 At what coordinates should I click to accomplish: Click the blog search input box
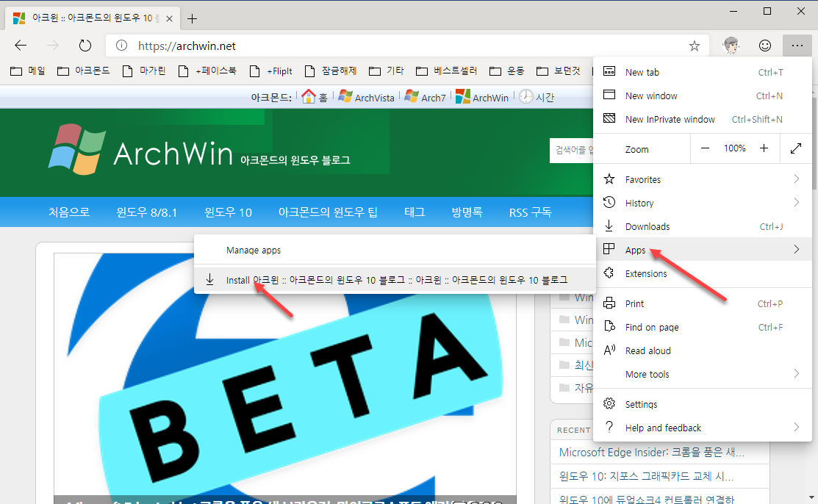572,151
